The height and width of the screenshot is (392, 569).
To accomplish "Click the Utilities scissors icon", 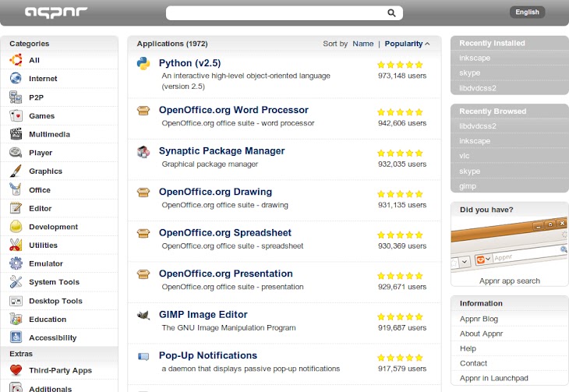I will pos(16,245).
